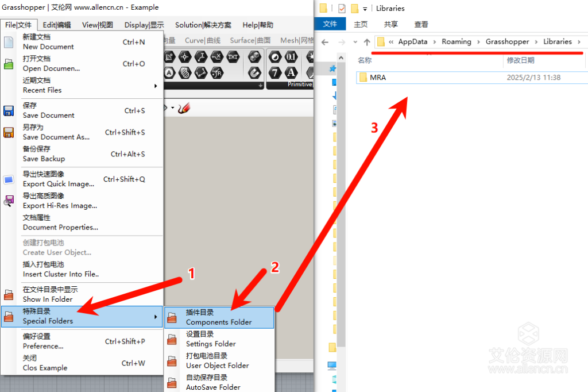Open Explorer quick access toolbar dropdown
This screenshot has height=392, width=588.
(365, 9)
